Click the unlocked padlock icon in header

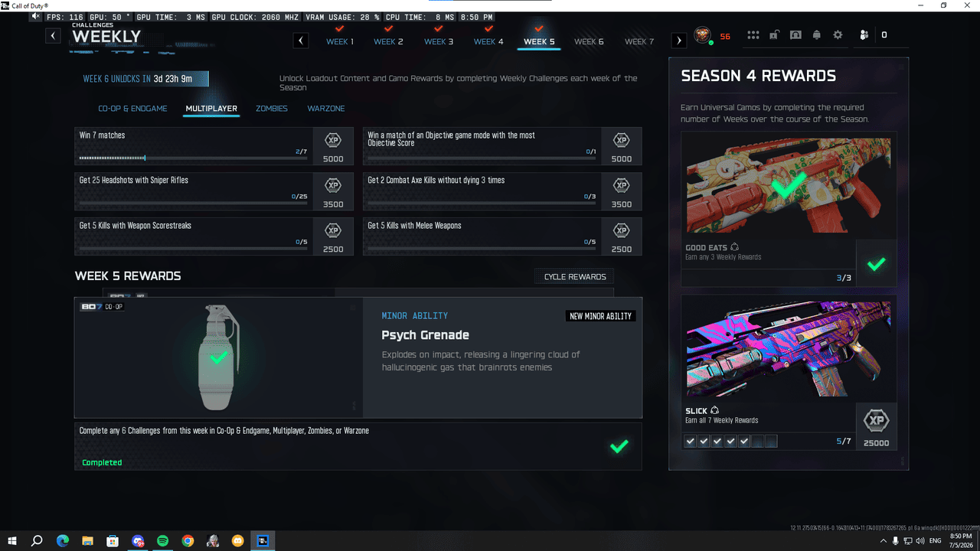click(x=775, y=35)
